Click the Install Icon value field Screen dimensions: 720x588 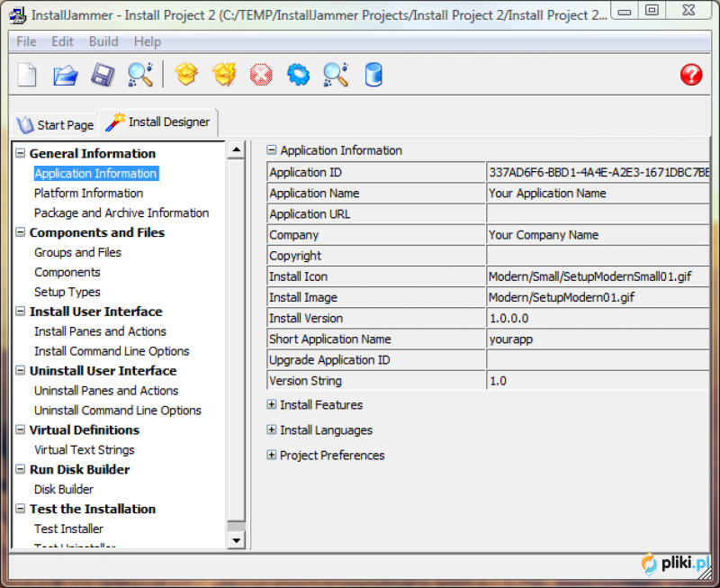[598, 276]
